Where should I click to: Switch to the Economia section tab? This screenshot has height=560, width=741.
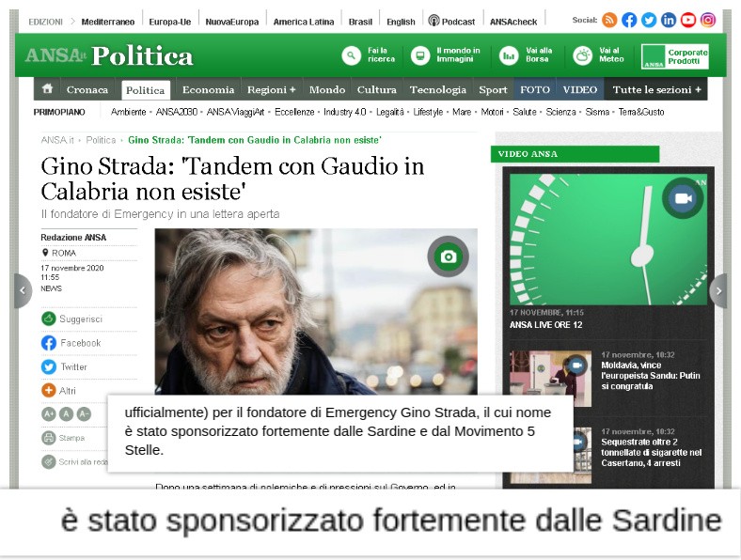point(208,89)
